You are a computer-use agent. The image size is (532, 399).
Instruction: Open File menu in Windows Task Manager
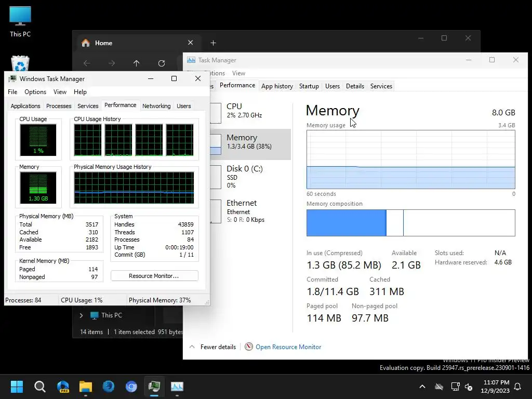[x=12, y=92]
